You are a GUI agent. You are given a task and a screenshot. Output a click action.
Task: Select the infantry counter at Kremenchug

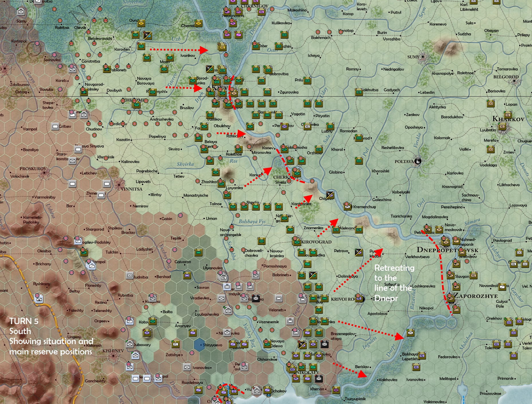click(348, 206)
